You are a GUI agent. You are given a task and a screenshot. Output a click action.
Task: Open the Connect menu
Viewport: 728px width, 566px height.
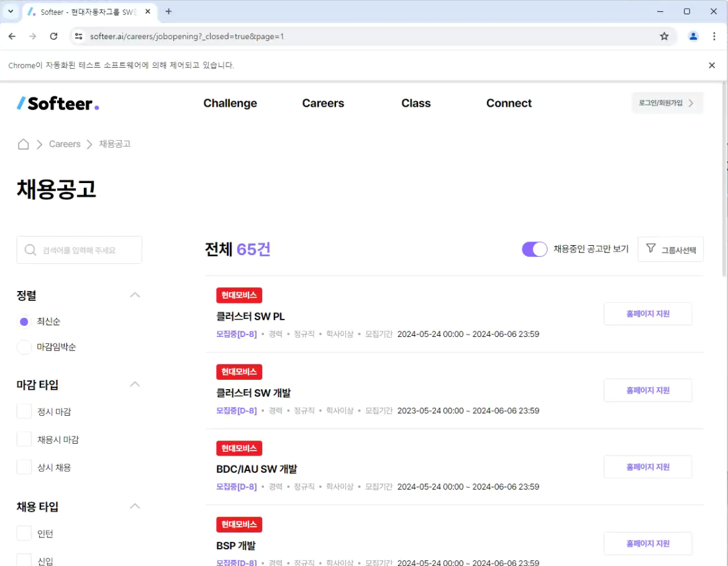tap(509, 103)
